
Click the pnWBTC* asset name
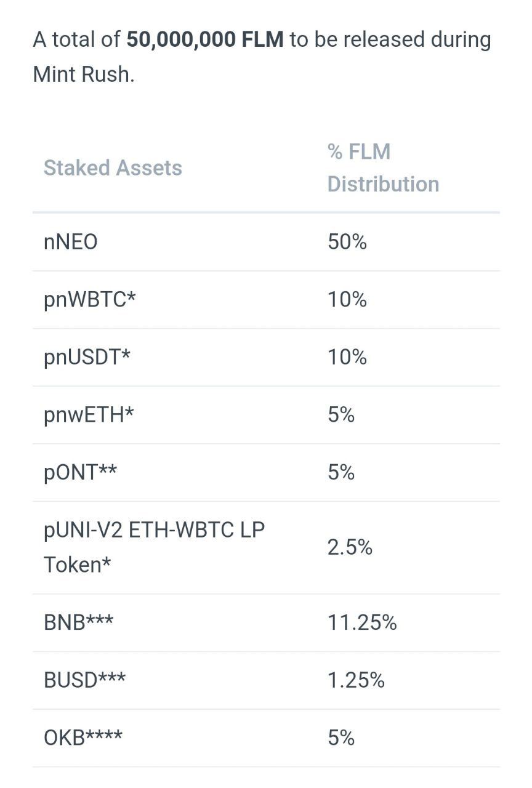tap(90, 300)
